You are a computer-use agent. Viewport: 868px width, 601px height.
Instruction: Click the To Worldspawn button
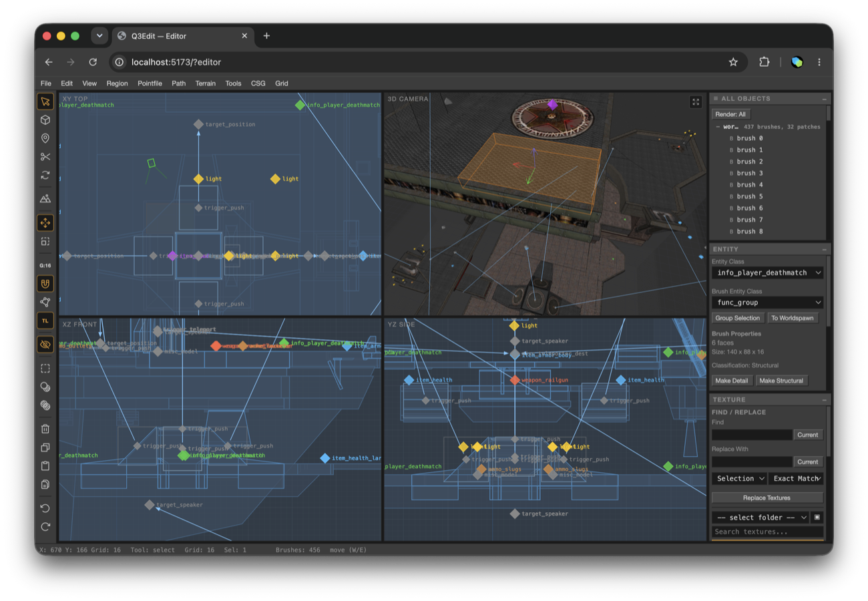tap(792, 318)
